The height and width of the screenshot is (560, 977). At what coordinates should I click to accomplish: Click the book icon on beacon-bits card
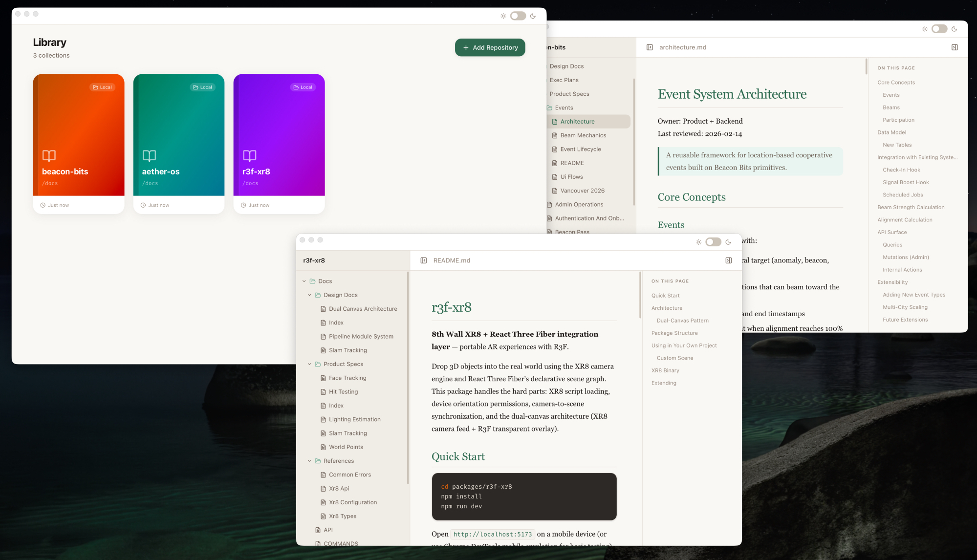click(49, 156)
